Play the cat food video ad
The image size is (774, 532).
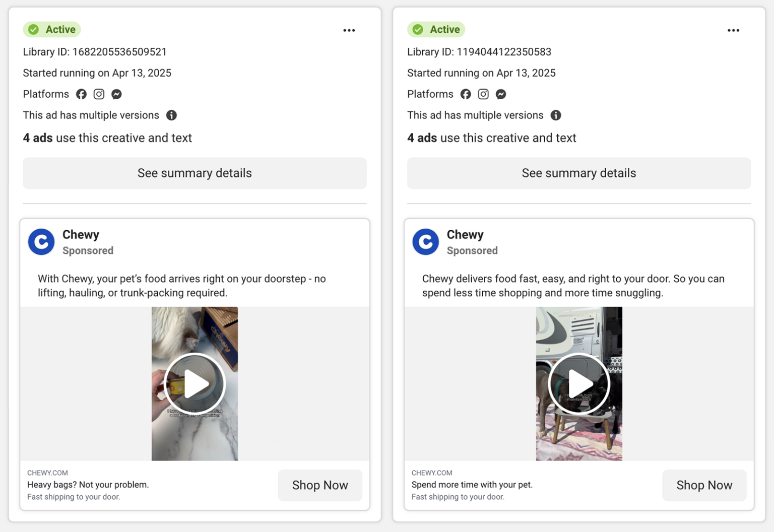point(195,384)
